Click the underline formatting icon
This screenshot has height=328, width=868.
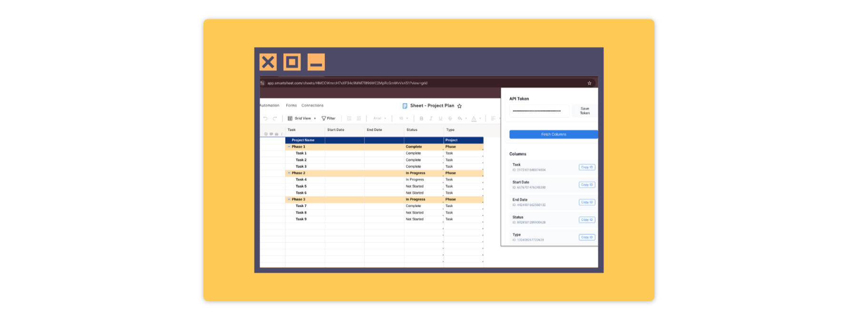440,118
